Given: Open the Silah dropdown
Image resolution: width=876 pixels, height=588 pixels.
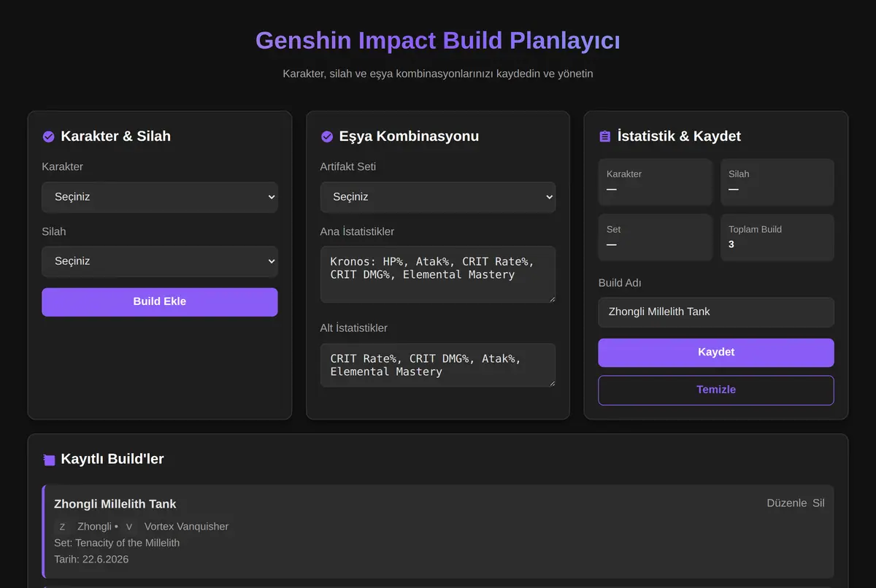Looking at the screenshot, I should click(x=160, y=261).
